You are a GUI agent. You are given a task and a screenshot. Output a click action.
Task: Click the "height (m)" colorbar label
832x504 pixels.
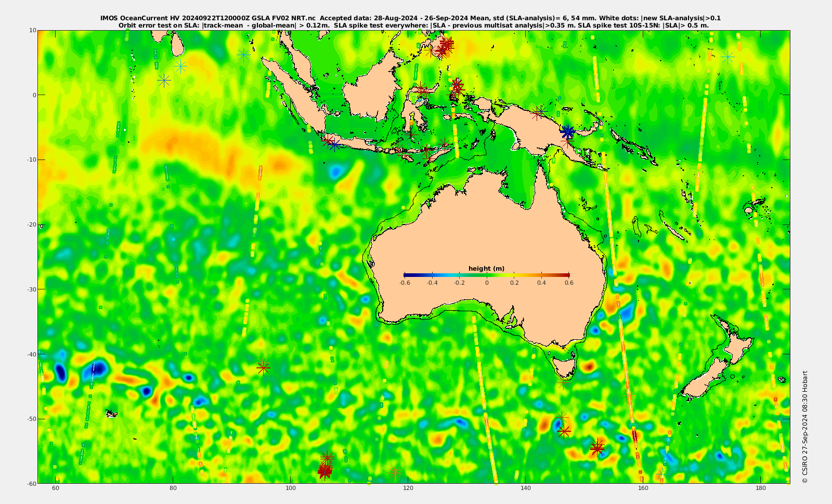(486, 269)
